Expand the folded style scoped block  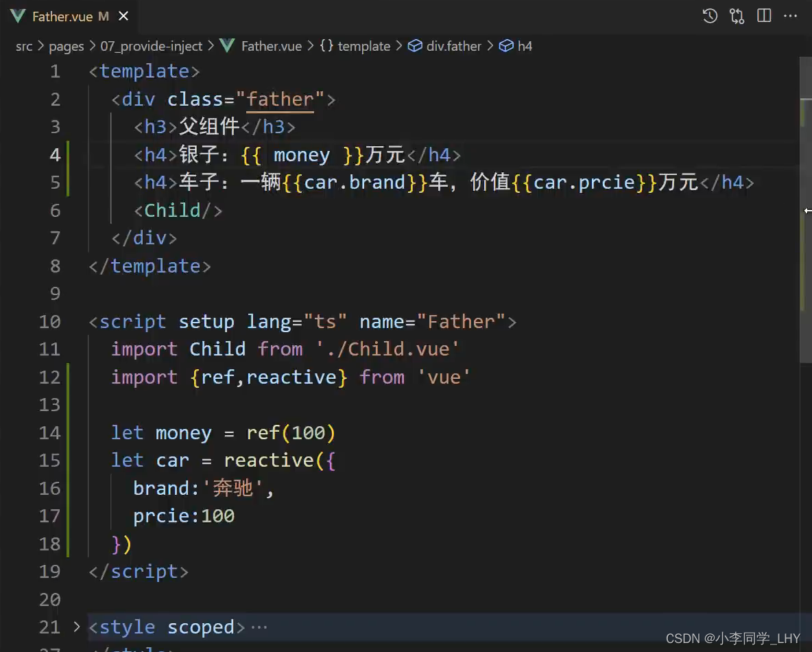[77, 627]
